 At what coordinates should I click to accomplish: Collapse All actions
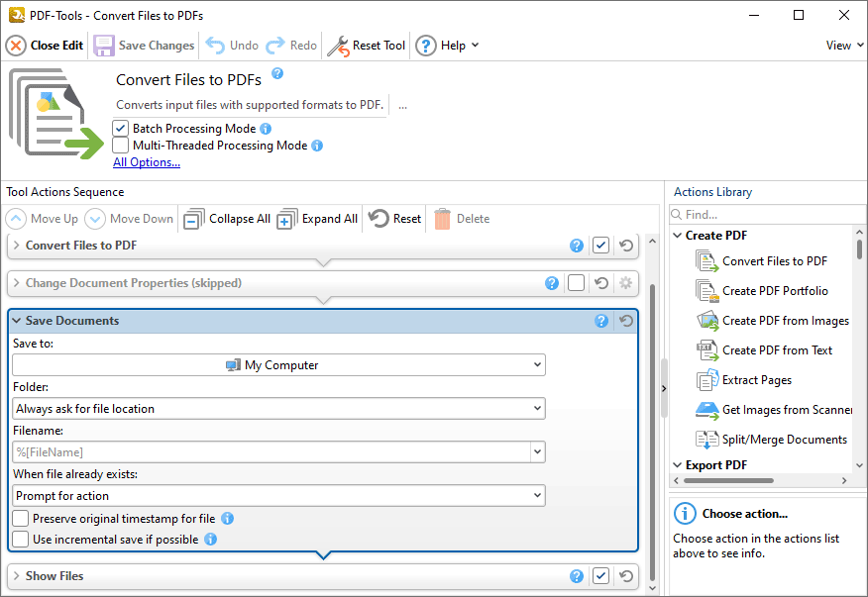227,219
